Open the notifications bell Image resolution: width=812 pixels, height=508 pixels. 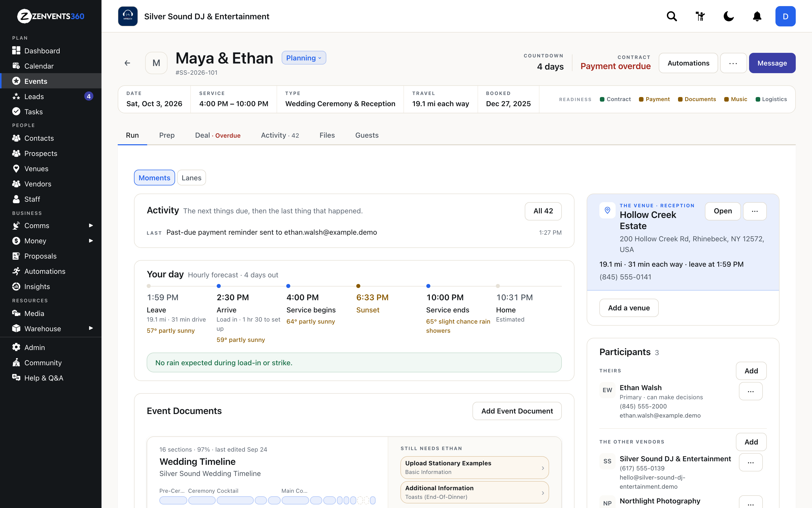pyautogui.click(x=757, y=16)
